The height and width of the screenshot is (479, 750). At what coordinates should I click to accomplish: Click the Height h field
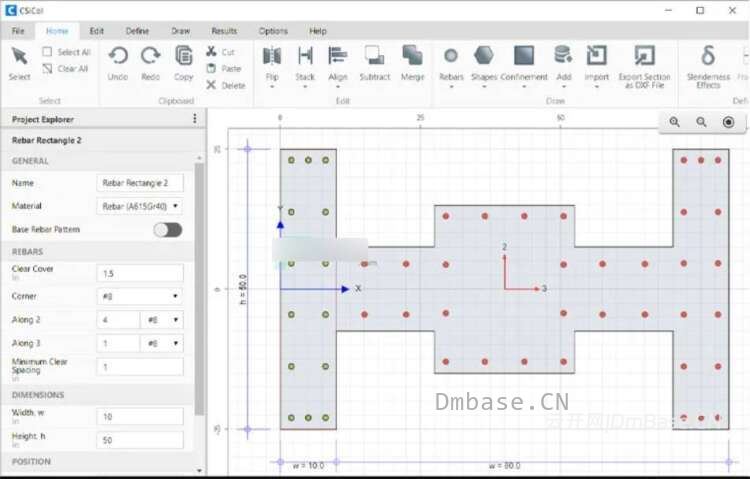[140, 440]
